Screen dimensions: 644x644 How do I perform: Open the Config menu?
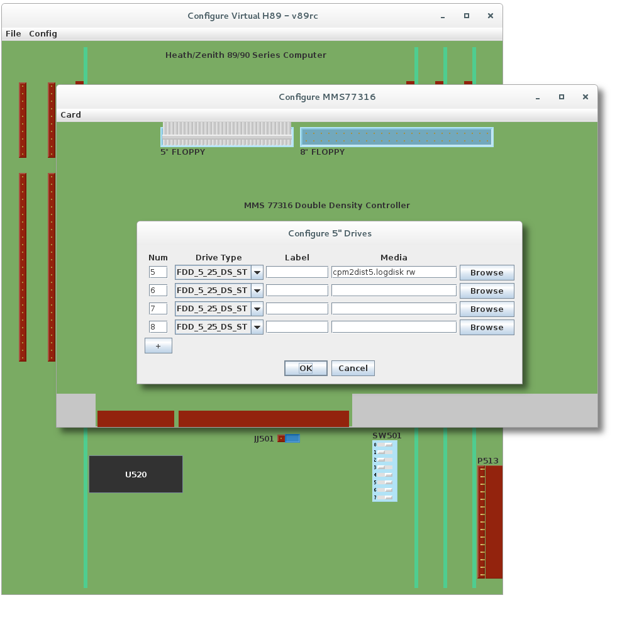43,33
